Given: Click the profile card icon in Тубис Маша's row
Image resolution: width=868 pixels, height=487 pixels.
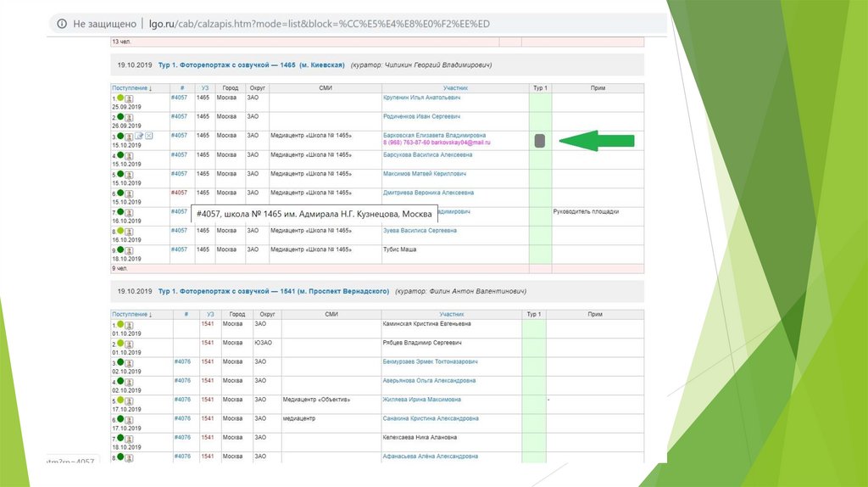Looking at the screenshot, I should pos(130,250).
